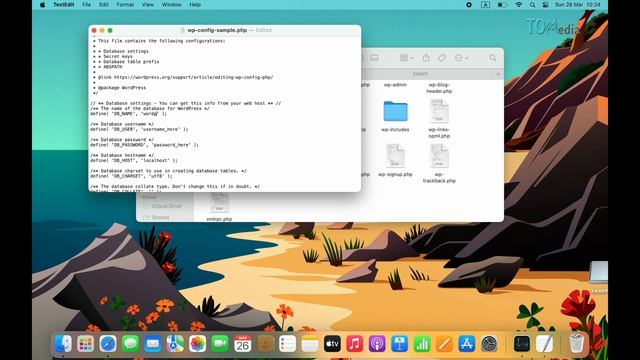Open the Trash in the Dock
Screen dimensions: 640x360
click(577, 344)
